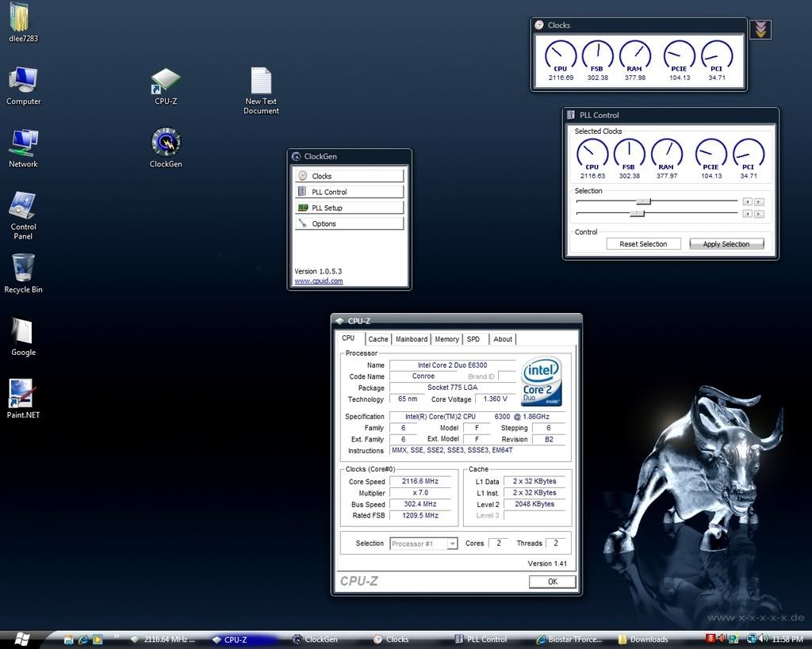The width and height of the screenshot is (812, 649).
Task: Open the Processor #1 selection dropdown
Action: coord(423,544)
